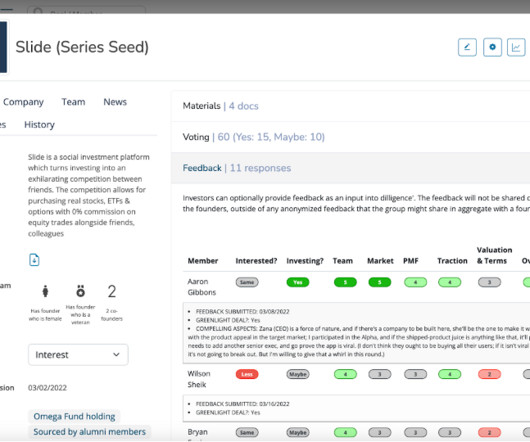Click the Member column header
Viewport: 530px width, 442px height.
203,261
